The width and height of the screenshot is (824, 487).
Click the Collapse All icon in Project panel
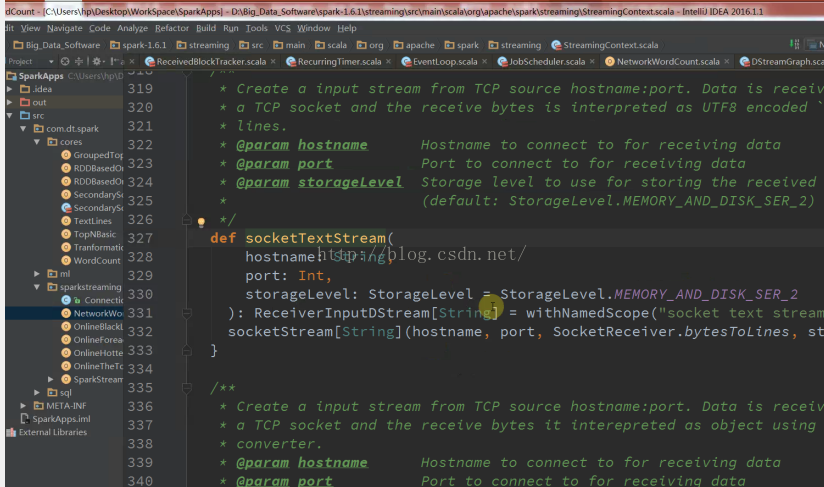click(79, 61)
